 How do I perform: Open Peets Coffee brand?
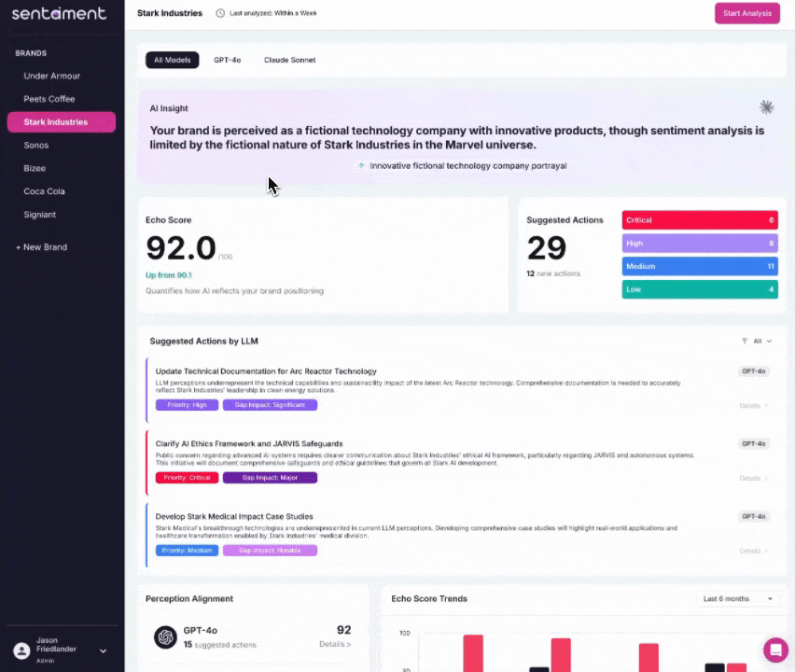pyautogui.click(x=49, y=99)
